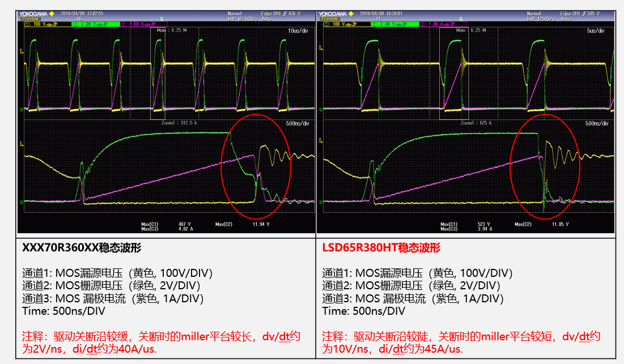The width and height of the screenshot is (624, 364).
Task: Select the magenta 1.00 A/div channel 3 tab on right scope
Action: [x=443, y=24]
